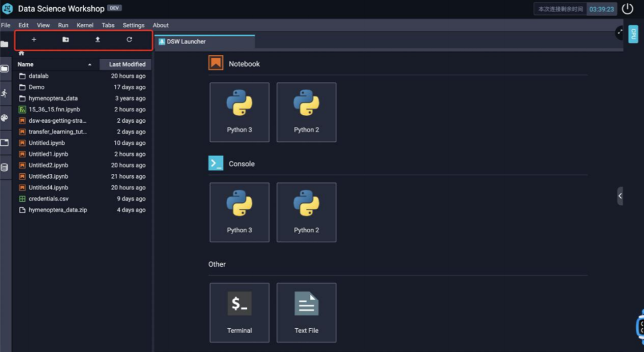Viewport: 644px width, 352px height.
Task: Click the fullscreen expand icon
Action: coord(620,32)
